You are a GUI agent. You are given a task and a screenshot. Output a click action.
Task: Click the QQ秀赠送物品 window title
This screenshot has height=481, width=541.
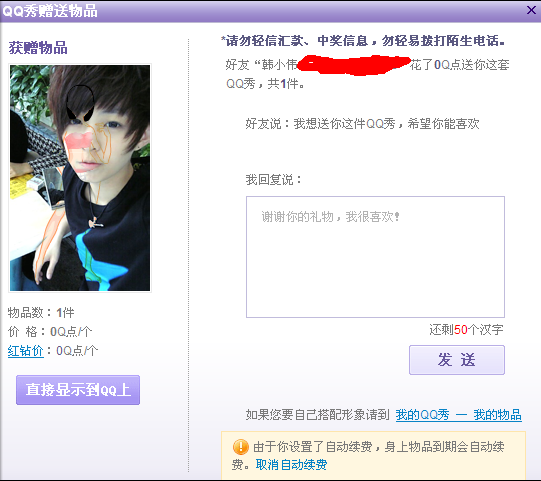click(50, 11)
